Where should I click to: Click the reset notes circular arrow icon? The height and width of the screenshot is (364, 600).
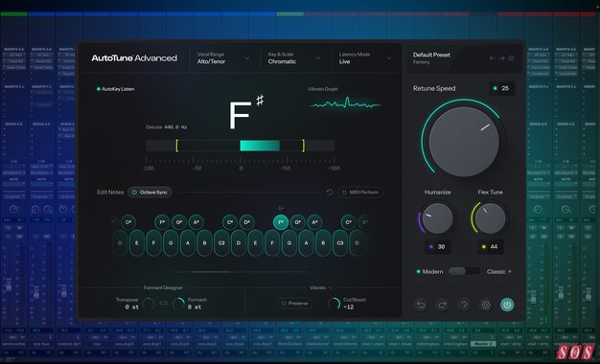(329, 193)
